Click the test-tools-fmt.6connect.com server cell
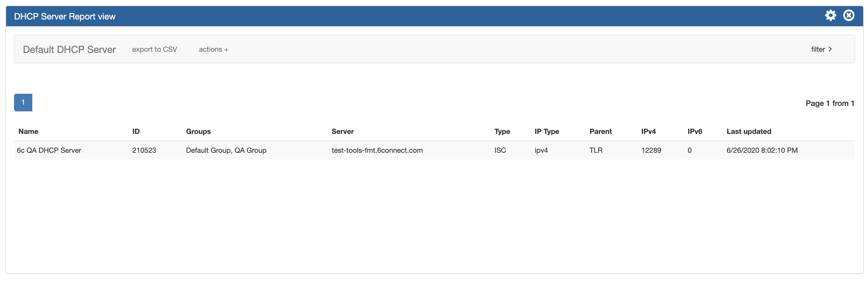The height and width of the screenshot is (283, 868). [377, 150]
